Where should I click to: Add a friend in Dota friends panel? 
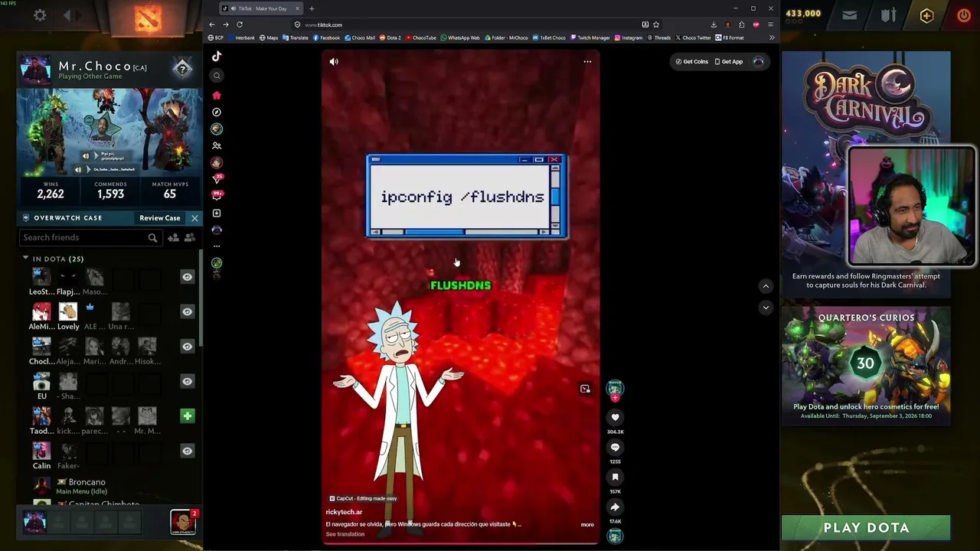point(173,238)
